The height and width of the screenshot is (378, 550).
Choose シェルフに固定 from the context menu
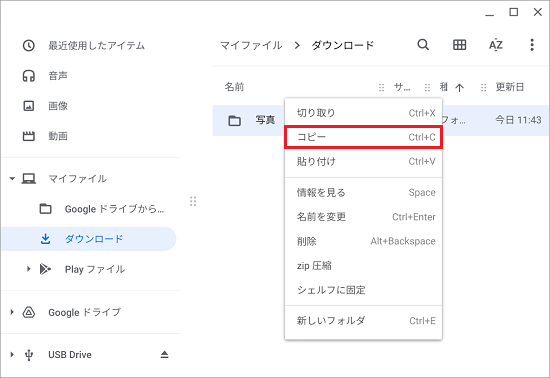coord(363,290)
